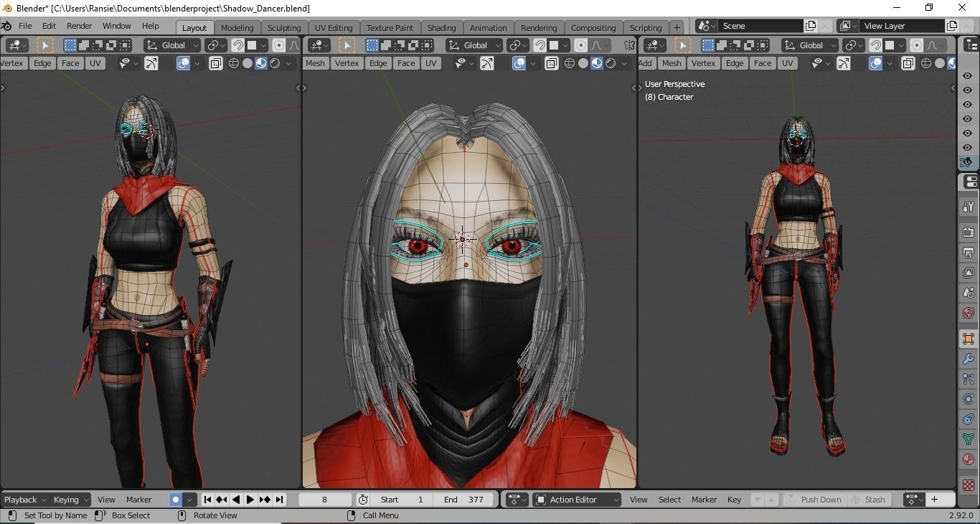This screenshot has width=980, height=524.
Task: Create a new action with plus icon
Action: pyautogui.click(x=934, y=500)
